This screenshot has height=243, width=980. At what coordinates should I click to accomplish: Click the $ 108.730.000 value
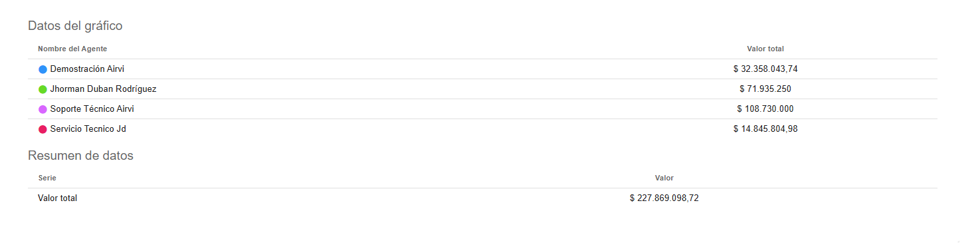point(765,109)
